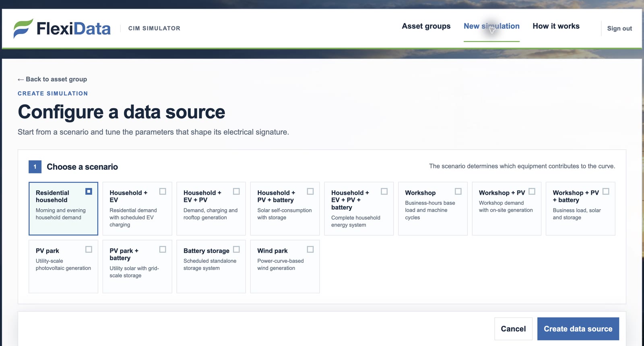Click the FlexiData leaf logo icon
This screenshot has width=644, height=346.
(x=23, y=28)
